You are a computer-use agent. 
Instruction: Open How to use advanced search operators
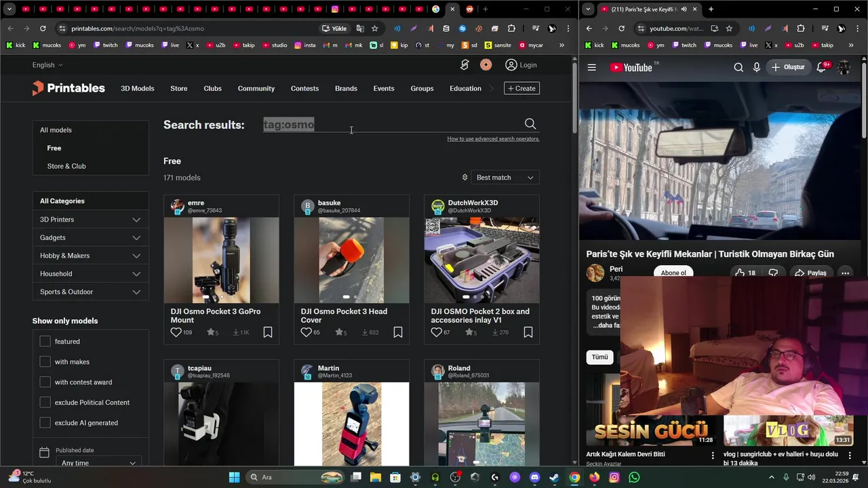tap(493, 139)
